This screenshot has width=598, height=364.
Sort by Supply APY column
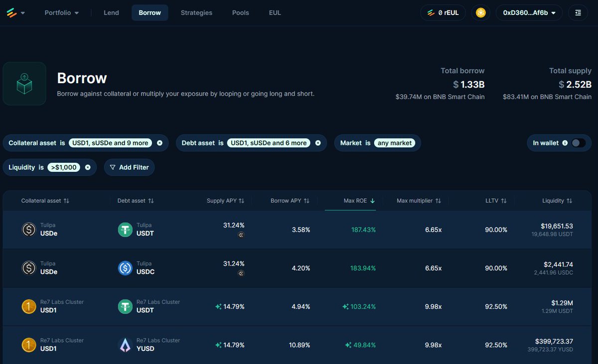[x=226, y=201]
